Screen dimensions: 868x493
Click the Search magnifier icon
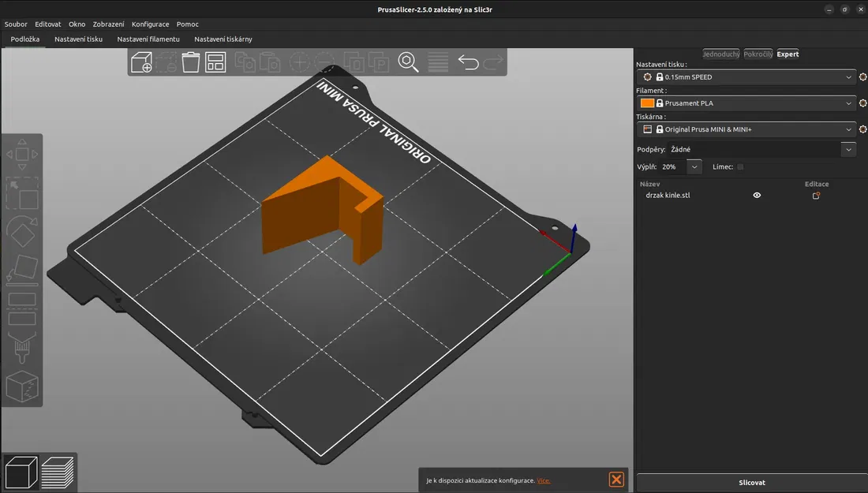pos(409,62)
